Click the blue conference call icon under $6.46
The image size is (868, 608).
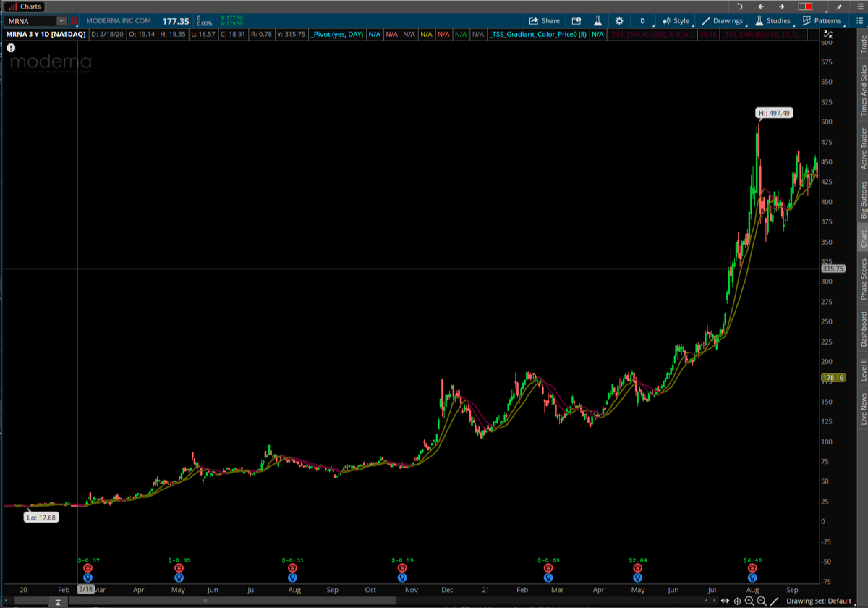(x=752, y=578)
